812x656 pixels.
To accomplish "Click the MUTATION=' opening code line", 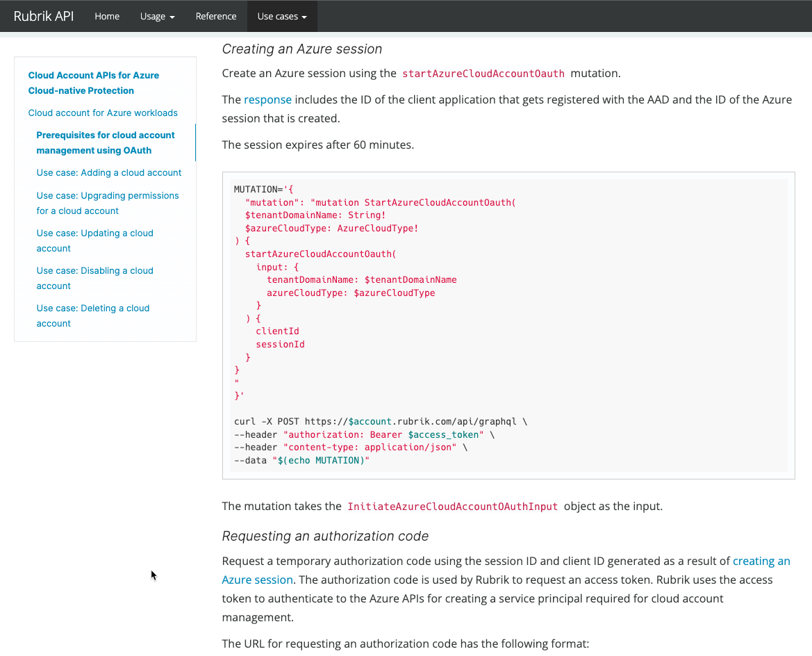I will click(263, 189).
